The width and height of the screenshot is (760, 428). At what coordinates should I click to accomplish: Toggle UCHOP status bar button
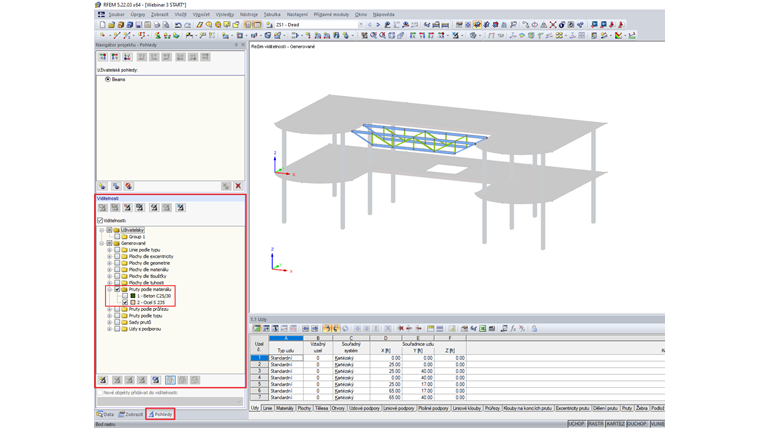576,424
